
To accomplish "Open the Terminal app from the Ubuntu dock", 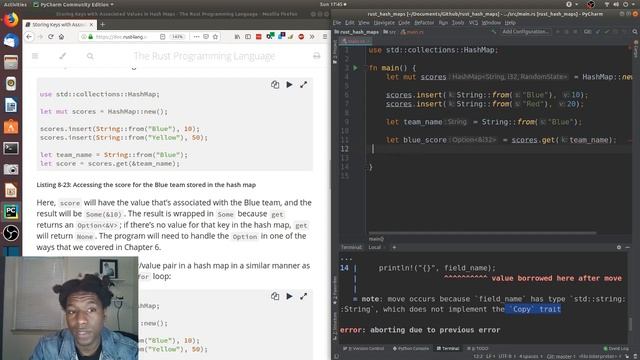I will coord(11,148).
